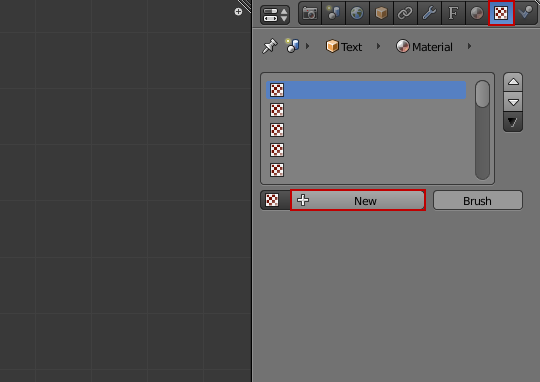Open the Particles properties tab
This screenshot has height=382, width=540.
point(526,13)
